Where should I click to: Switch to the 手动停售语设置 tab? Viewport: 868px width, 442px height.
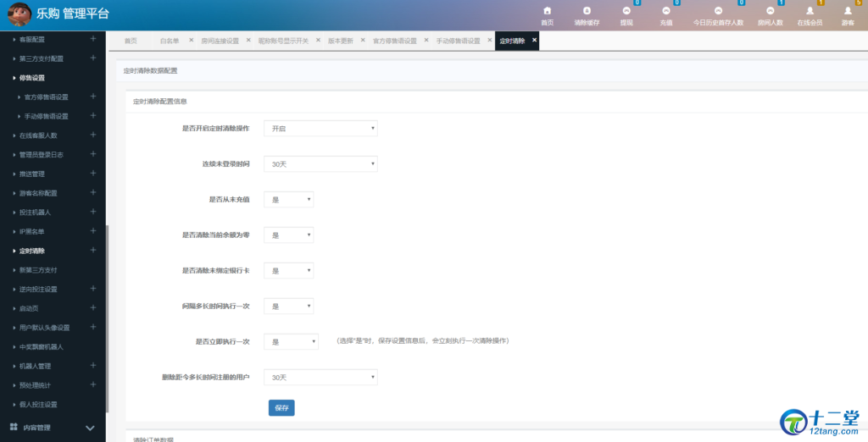tap(458, 41)
